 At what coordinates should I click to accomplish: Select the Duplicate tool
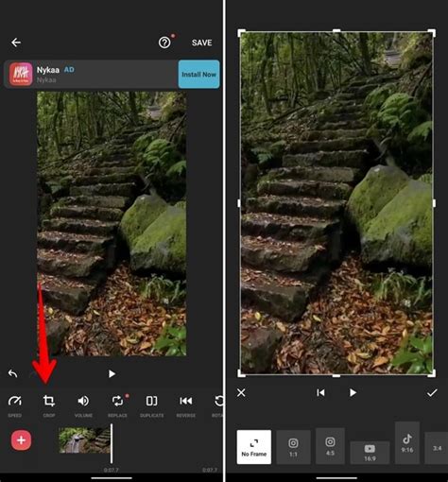tap(151, 405)
